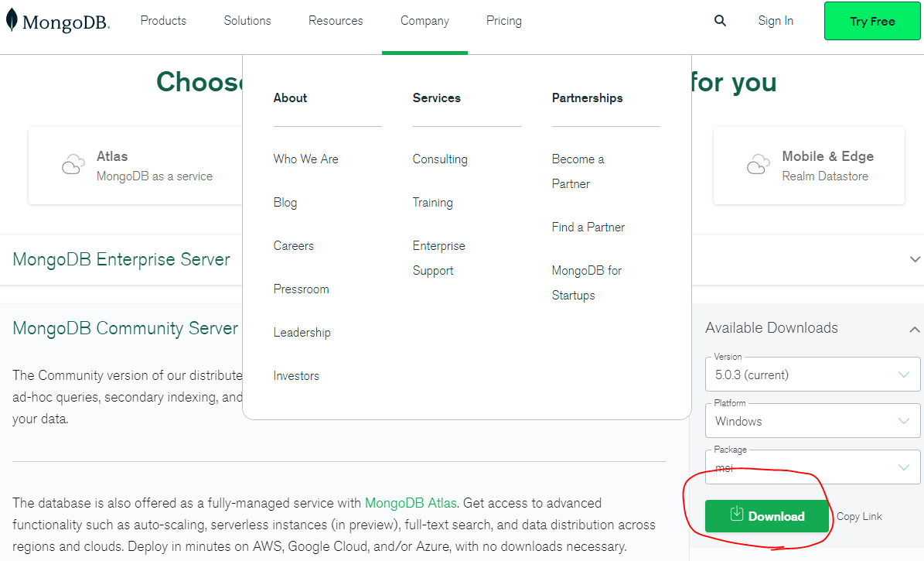The width and height of the screenshot is (924, 561).
Task: Open the Products menu
Action: pyautogui.click(x=163, y=21)
